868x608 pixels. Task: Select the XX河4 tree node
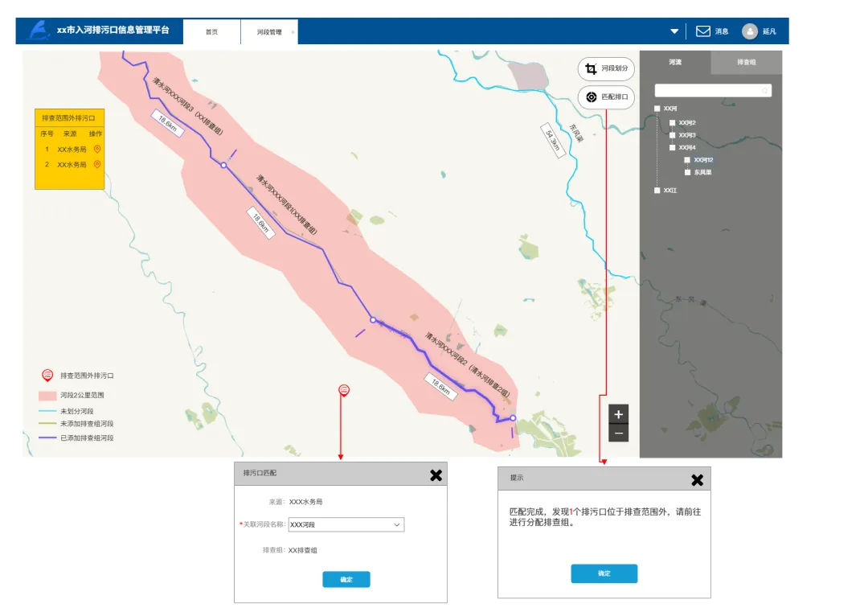click(x=687, y=148)
